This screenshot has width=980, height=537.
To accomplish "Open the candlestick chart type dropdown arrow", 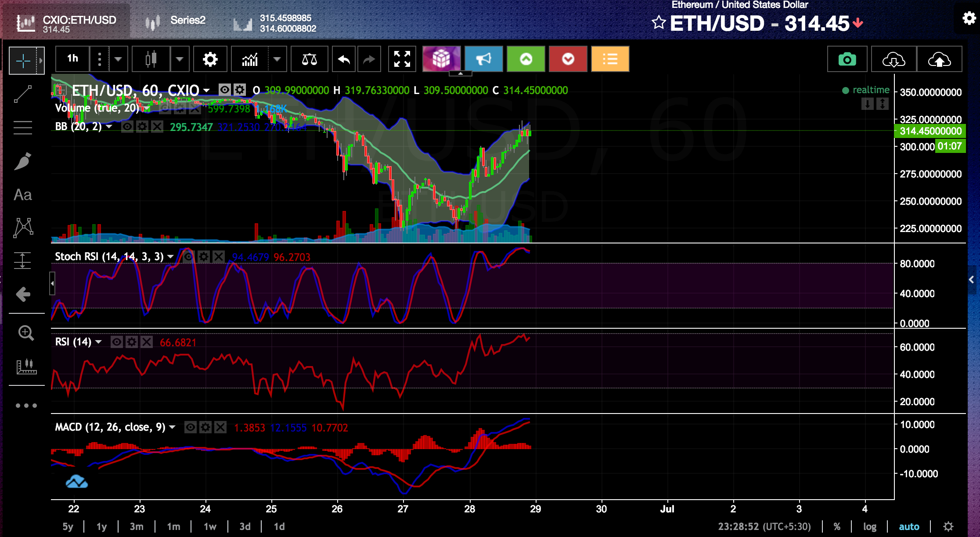I will [x=180, y=59].
